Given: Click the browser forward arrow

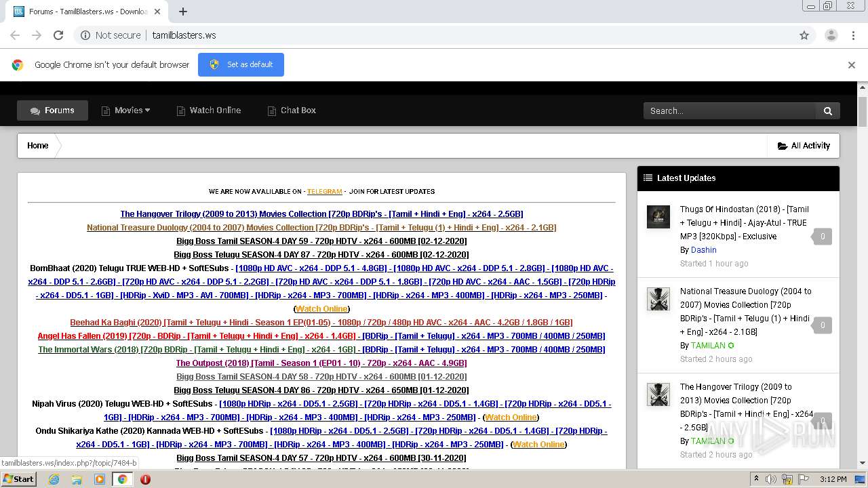Looking at the screenshot, I should click(37, 35).
